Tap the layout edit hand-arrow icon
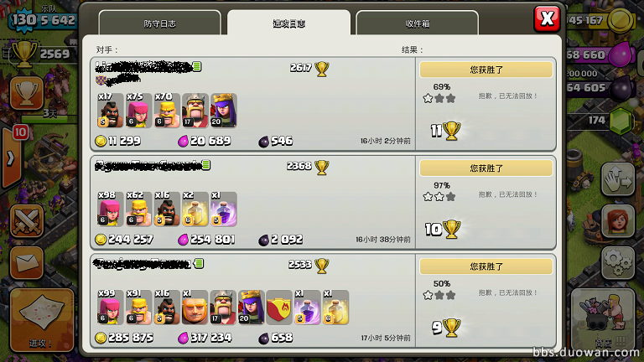The height and width of the screenshot is (362, 644). [618, 179]
